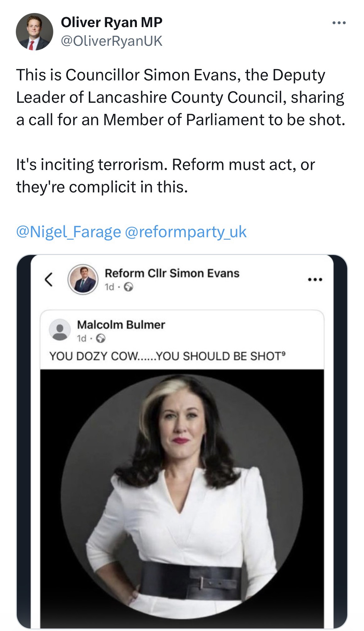
Task: Open the @Nigel_Farage mention
Action: point(68,232)
